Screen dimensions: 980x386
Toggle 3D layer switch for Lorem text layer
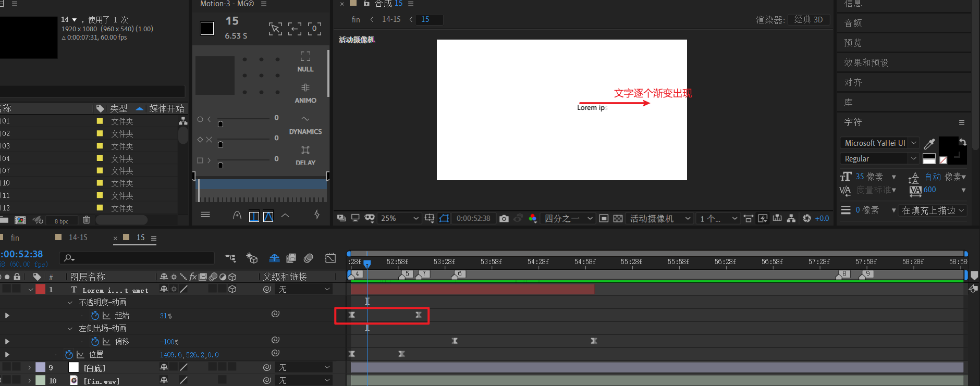[232, 289]
